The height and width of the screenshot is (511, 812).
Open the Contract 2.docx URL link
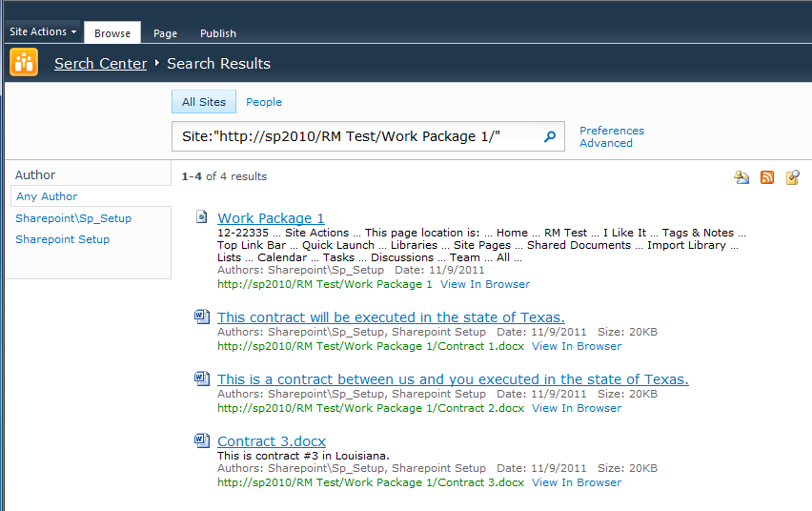(x=371, y=408)
